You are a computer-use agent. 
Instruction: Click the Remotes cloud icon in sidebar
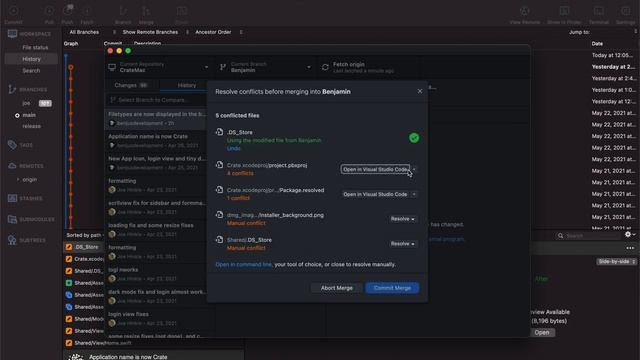(12, 165)
